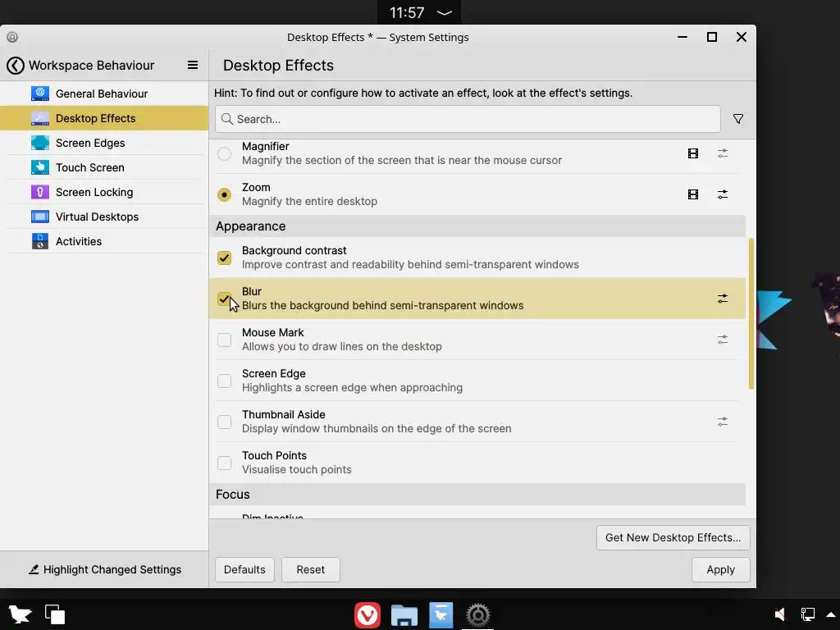Open the application launcher in taskbar

pyautogui.click(x=20, y=614)
